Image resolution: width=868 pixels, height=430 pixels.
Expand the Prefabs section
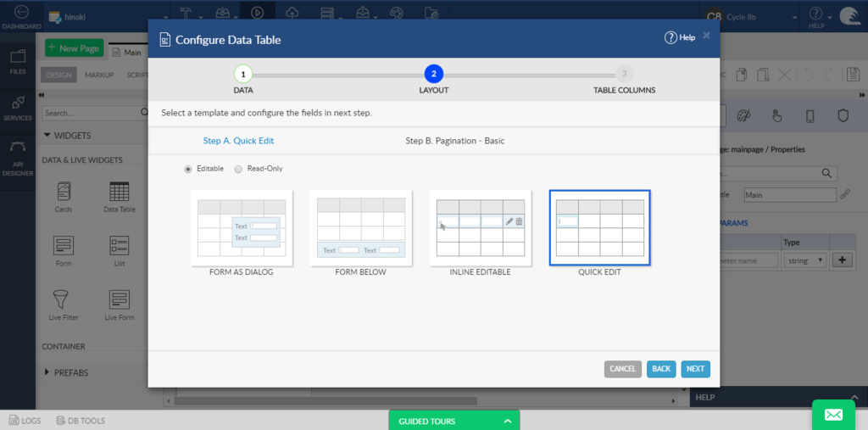tap(47, 372)
